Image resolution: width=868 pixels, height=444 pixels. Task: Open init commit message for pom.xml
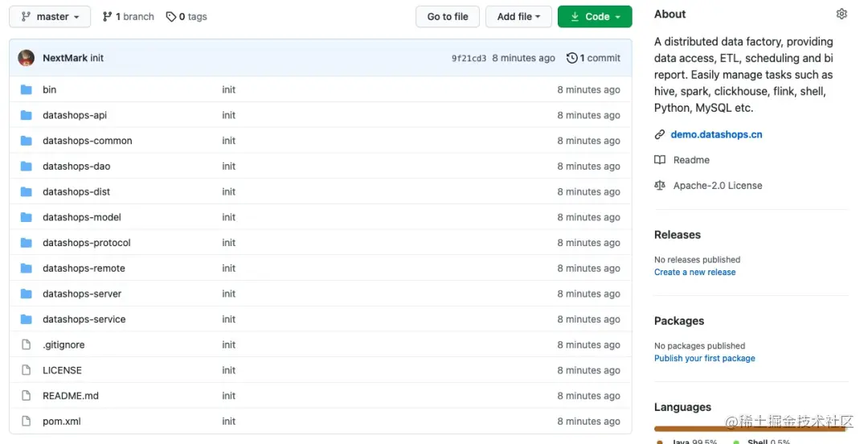228,421
